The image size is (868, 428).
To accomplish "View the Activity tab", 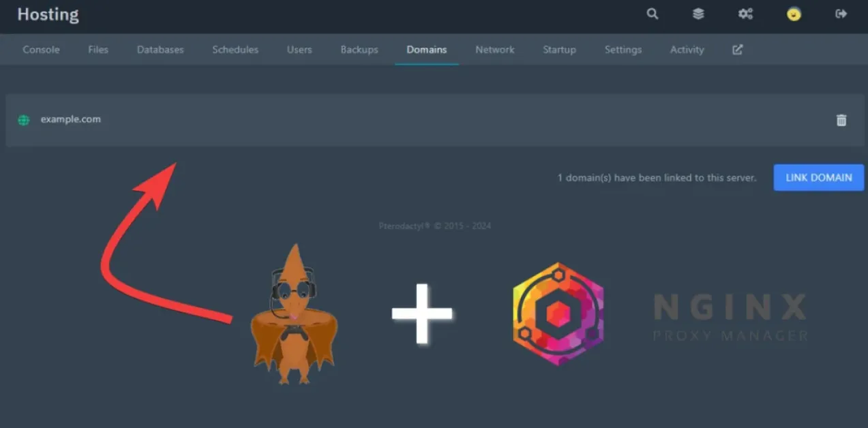I will (x=687, y=50).
